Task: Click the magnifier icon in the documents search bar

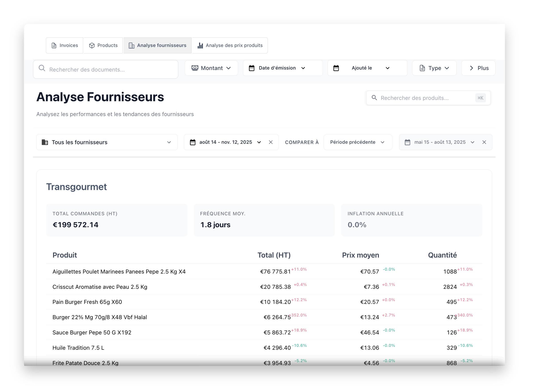Action: click(42, 68)
